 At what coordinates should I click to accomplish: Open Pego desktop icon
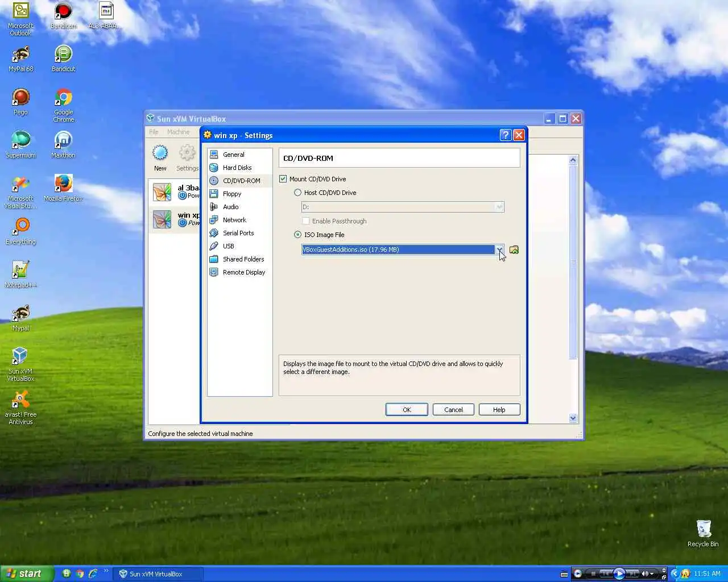click(x=20, y=102)
